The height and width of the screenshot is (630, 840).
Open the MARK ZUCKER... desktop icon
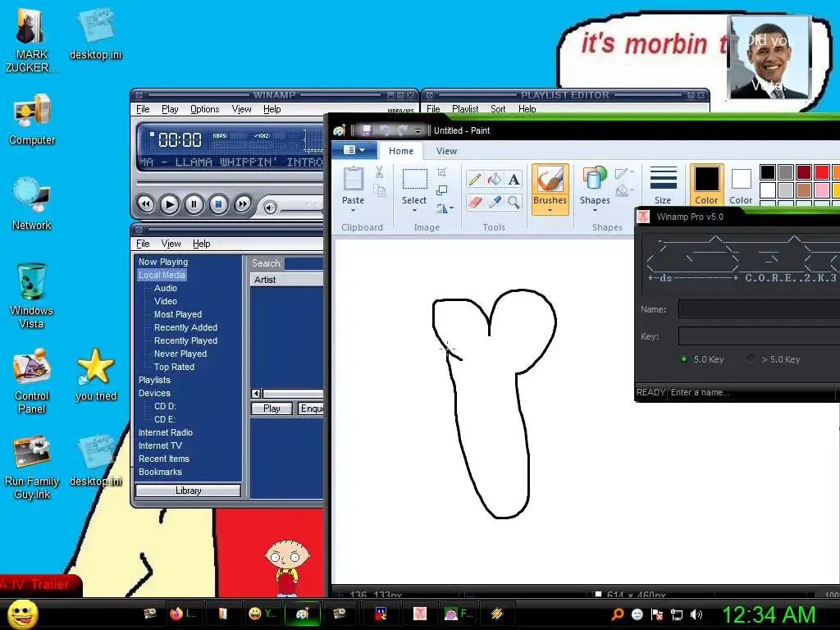tap(32, 40)
